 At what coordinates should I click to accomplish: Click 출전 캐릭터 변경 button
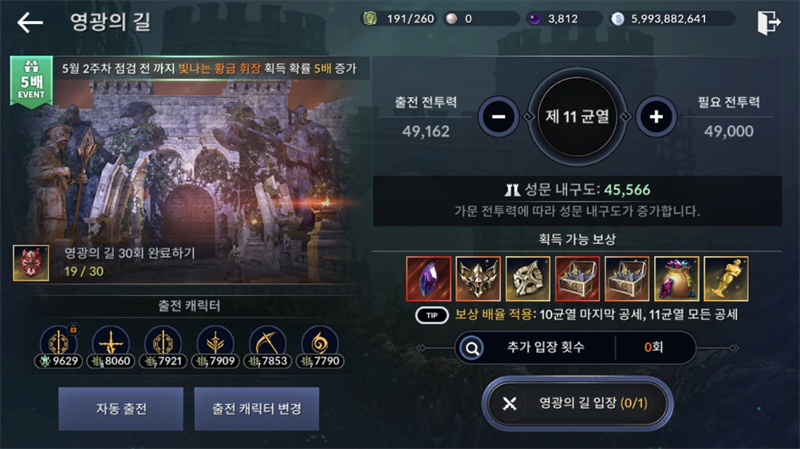tap(257, 409)
